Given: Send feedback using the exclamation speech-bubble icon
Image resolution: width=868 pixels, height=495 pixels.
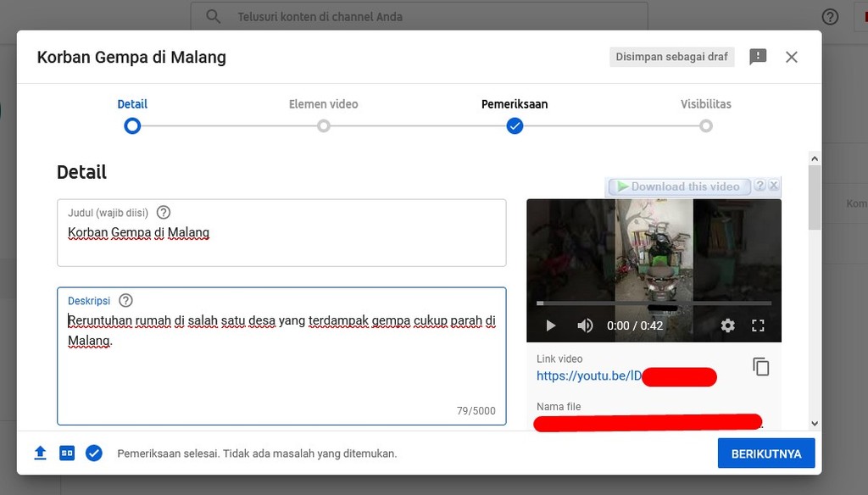Looking at the screenshot, I should [758, 57].
